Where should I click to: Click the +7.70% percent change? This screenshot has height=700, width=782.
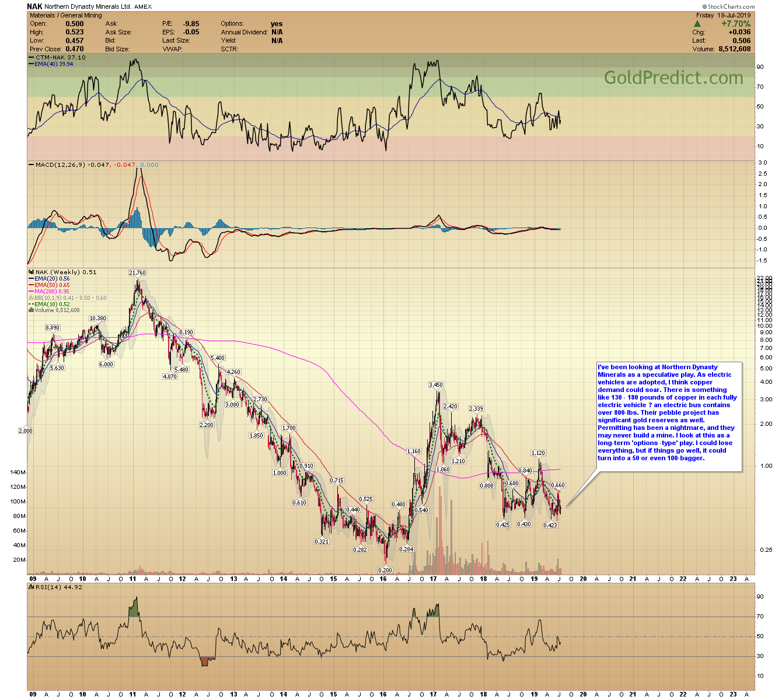pos(736,24)
